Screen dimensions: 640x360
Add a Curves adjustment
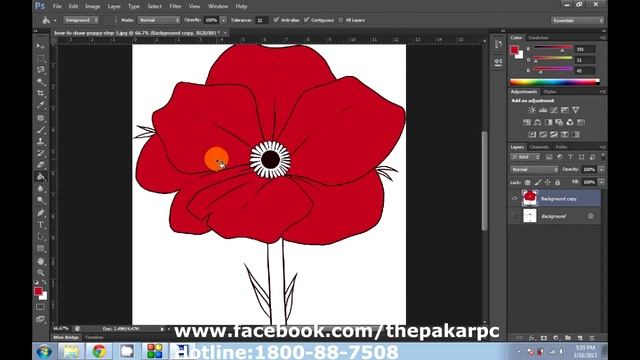pos(554,110)
